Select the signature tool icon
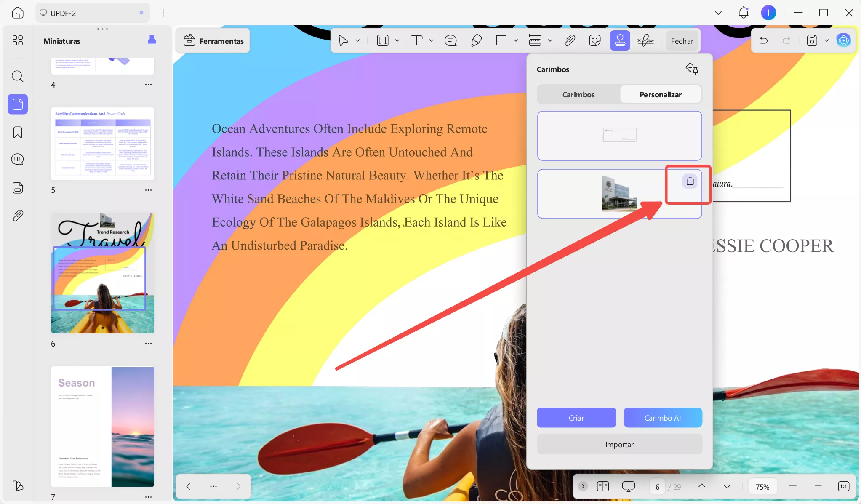 click(x=645, y=41)
